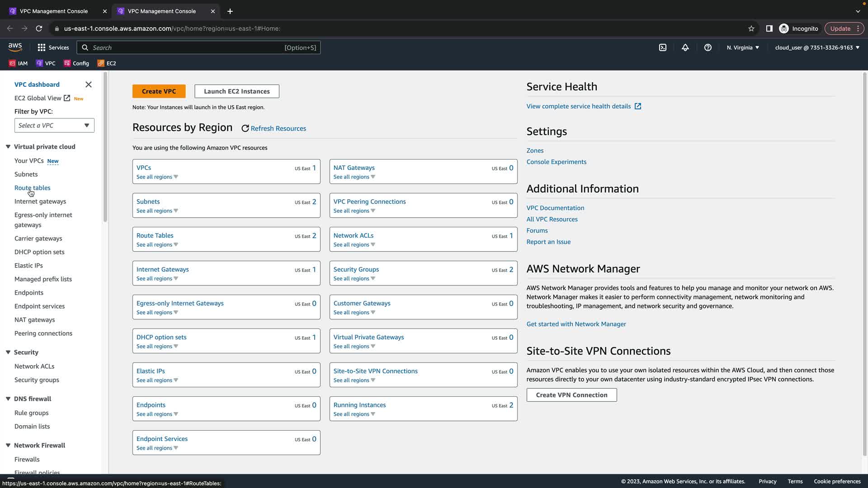868x488 pixels.
Task: Open Route tables in sidebar
Action: (32, 188)
